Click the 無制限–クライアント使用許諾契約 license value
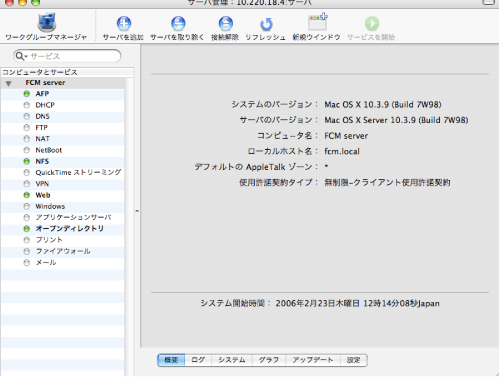The height and width of the screenshot is (377, 499). point(387,182)
